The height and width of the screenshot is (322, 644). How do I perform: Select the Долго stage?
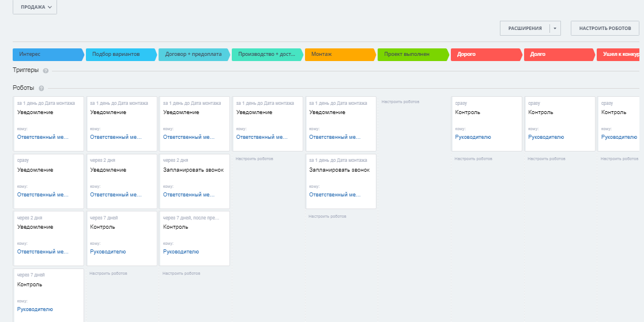click(558, 55)
